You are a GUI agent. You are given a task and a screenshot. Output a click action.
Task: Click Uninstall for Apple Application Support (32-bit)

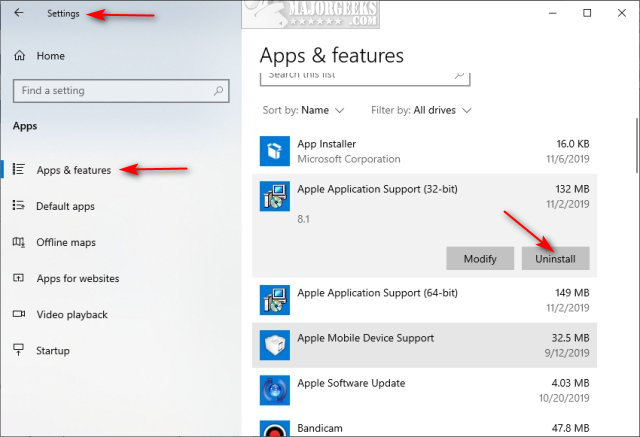(555, 258)
